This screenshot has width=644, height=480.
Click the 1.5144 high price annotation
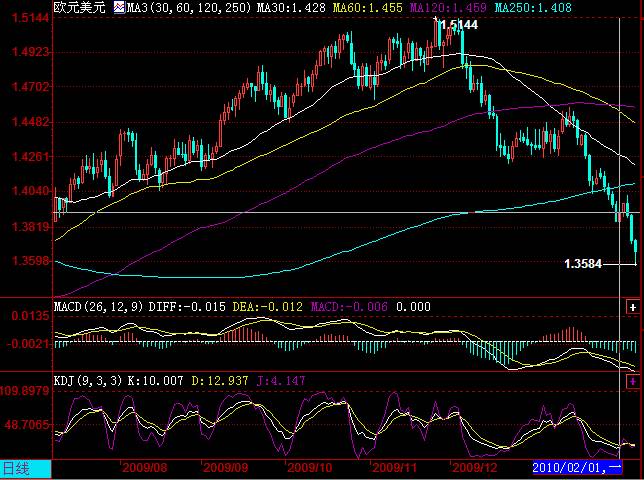click(x=459, y=25)
